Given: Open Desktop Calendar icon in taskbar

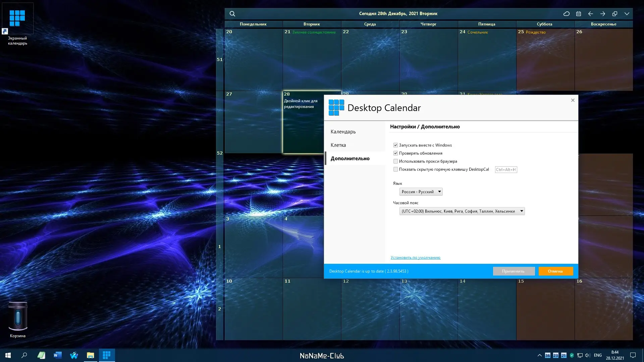Looking at the screenshot, I should click(x=107, y=355).
